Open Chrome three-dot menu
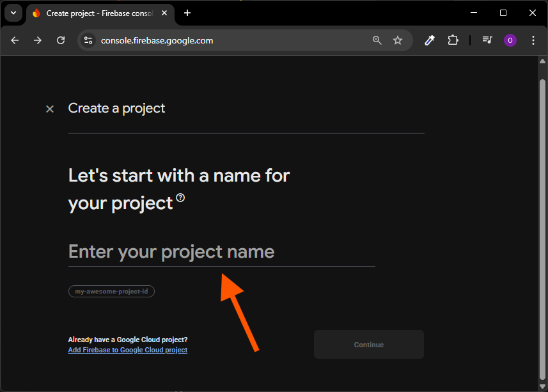Image resolution: width=548 pixels, height=392 pixels. 533,40
